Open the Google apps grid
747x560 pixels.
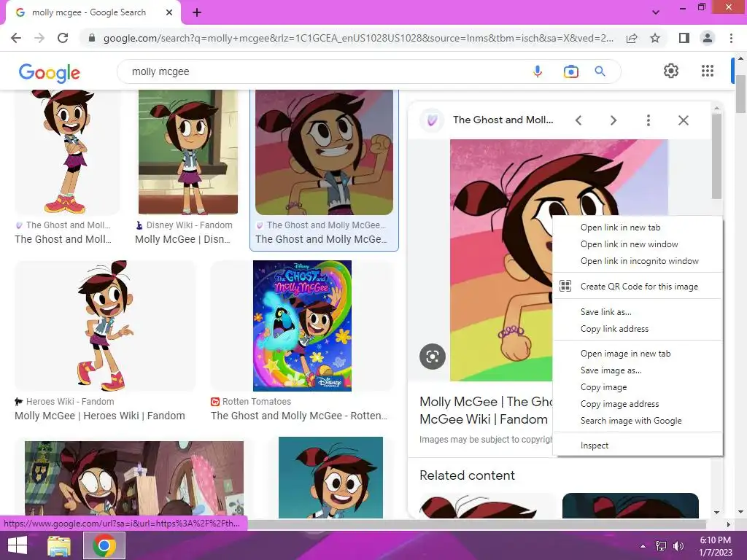click(708, 71)
